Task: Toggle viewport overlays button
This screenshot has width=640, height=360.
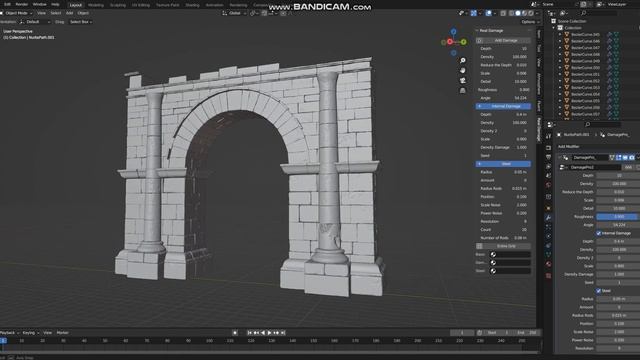Action: (x=489, y=13)
